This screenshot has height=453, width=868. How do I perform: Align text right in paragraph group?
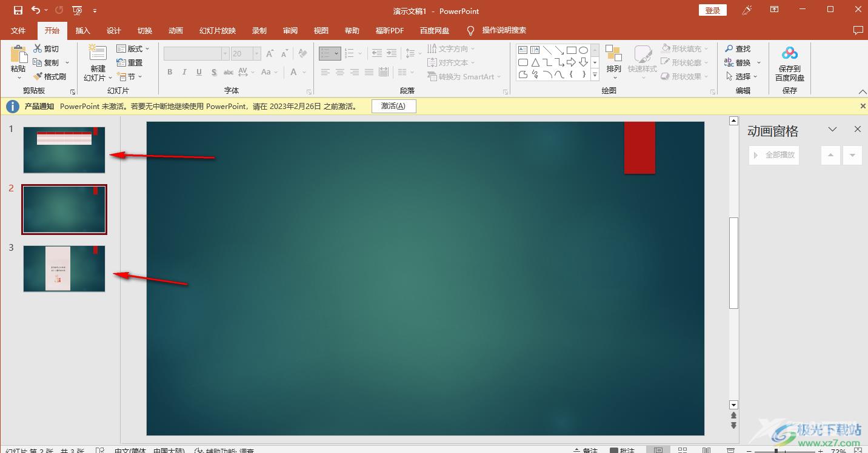(x=355, y=72)
